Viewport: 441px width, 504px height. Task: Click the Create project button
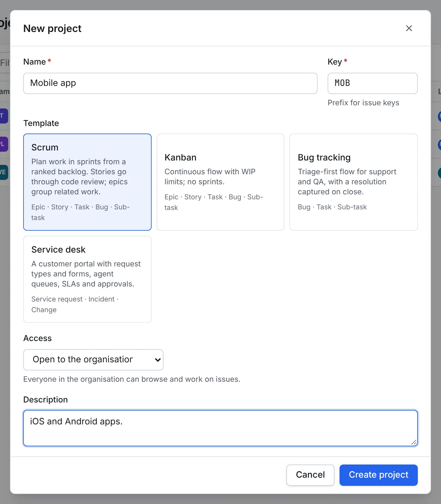pos(379,475)
